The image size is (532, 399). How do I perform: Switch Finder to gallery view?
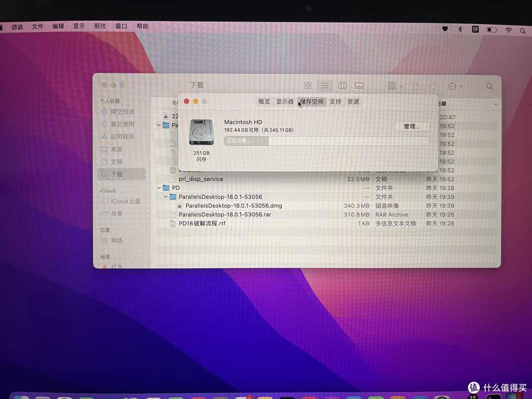point(359,86)
